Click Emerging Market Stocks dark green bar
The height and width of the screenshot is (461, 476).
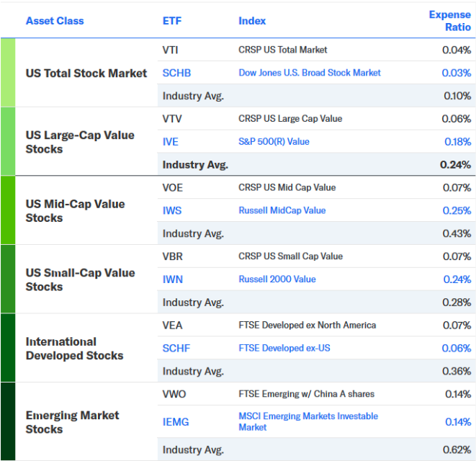(x=8, y=421)
